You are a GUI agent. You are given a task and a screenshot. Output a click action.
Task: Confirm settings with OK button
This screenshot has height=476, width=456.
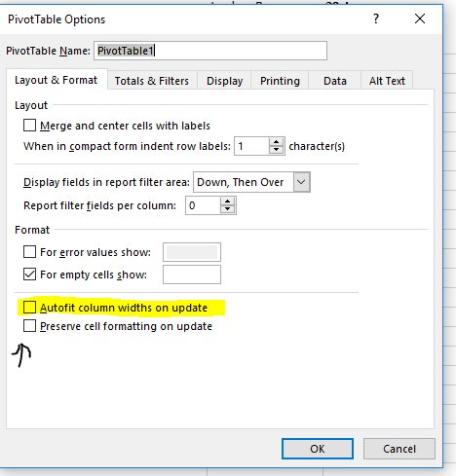(x=318, y=449)
